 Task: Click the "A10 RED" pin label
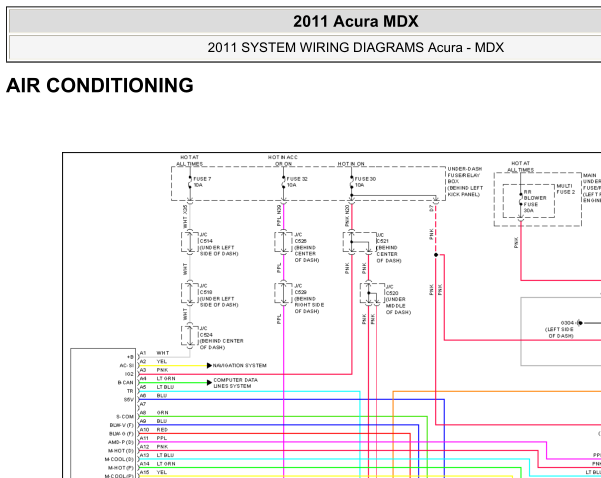pyautogui.click(x=154, y=430)
